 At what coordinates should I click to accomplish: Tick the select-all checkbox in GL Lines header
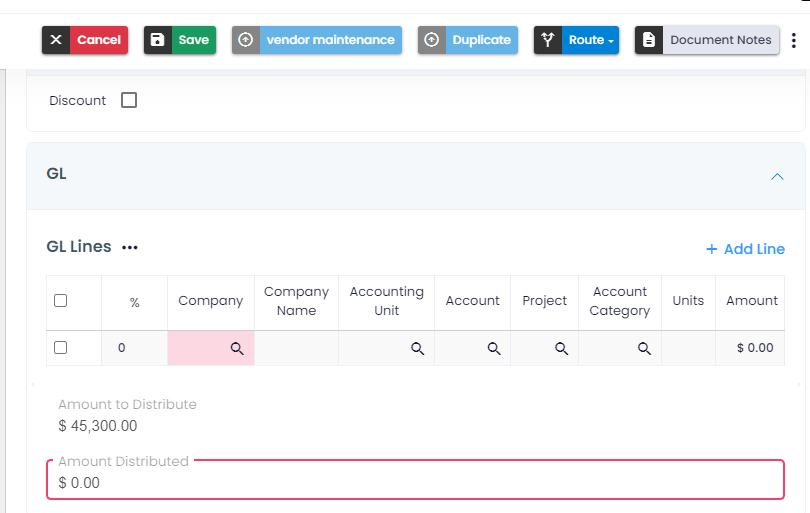coord(60,300)
